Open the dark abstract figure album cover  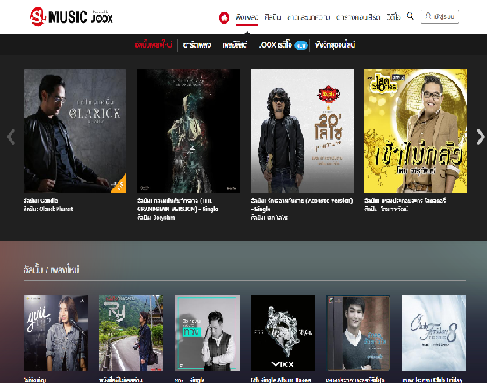[x=188, y=131]
